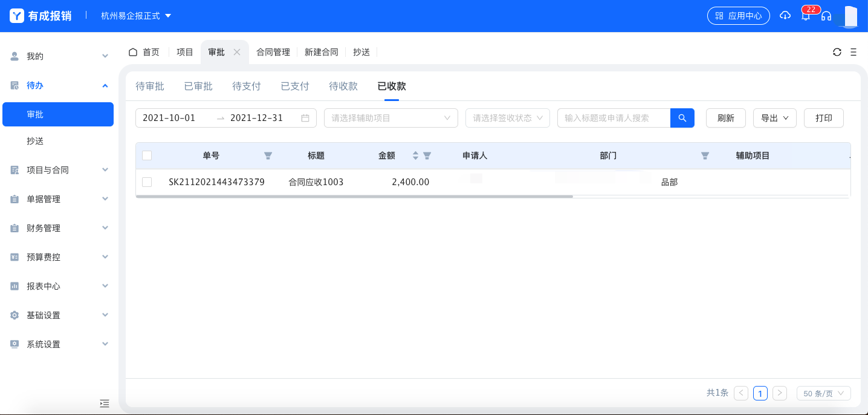
Task: Expand the 项目与合同 menu
Action: [x=105, y=170]
